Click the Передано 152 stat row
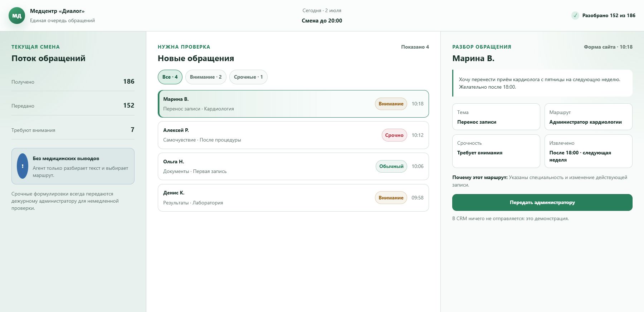Screen dimensions: 644x312 coord(73,105)
